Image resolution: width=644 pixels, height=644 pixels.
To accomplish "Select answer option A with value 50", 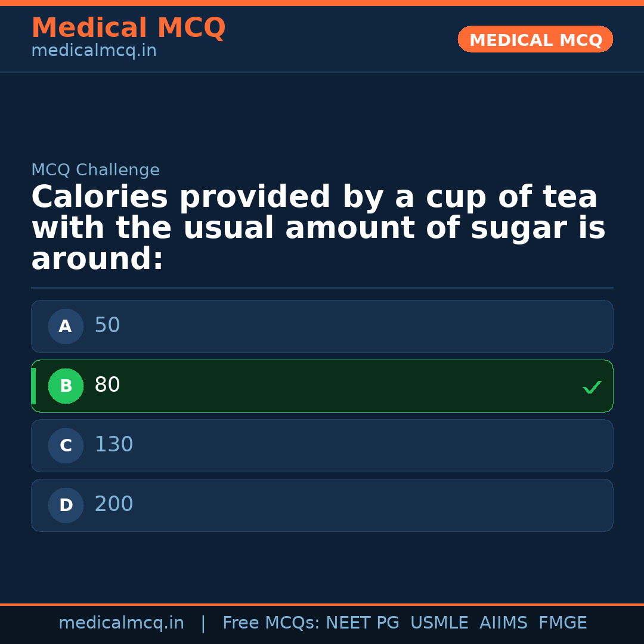I will pos(322,326).
